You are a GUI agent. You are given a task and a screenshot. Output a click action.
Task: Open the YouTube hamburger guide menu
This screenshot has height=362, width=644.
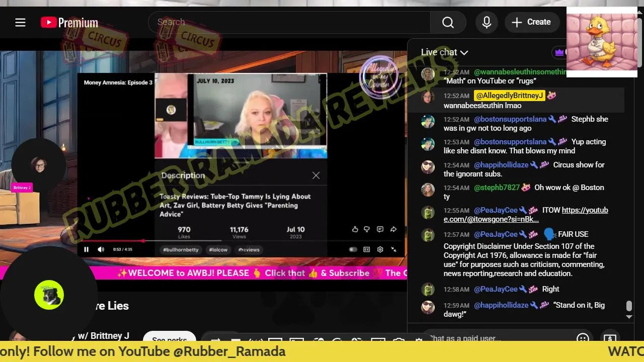click(x=20, y=22)
